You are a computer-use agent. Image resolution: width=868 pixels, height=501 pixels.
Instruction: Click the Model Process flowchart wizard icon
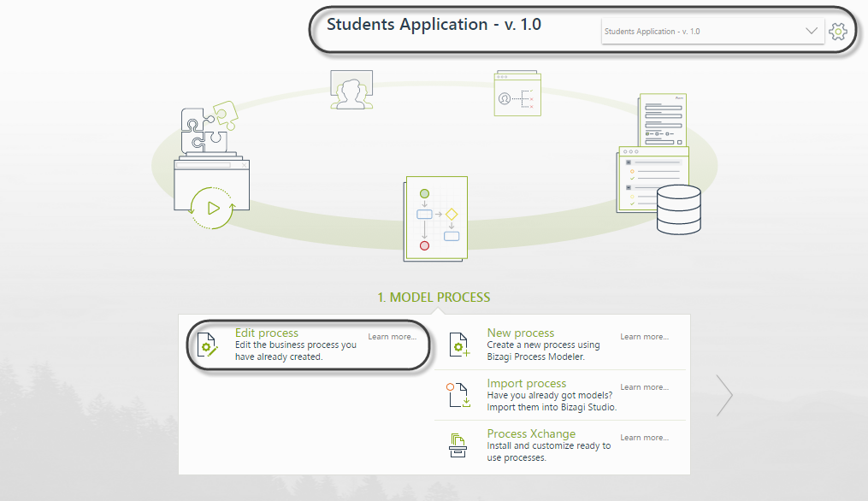[x=435, y=219]
